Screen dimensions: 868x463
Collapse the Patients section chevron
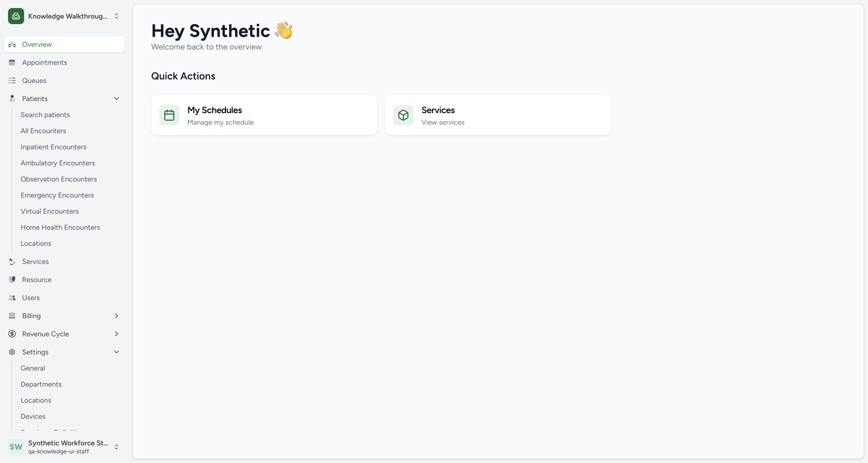[x=117, y=99]
